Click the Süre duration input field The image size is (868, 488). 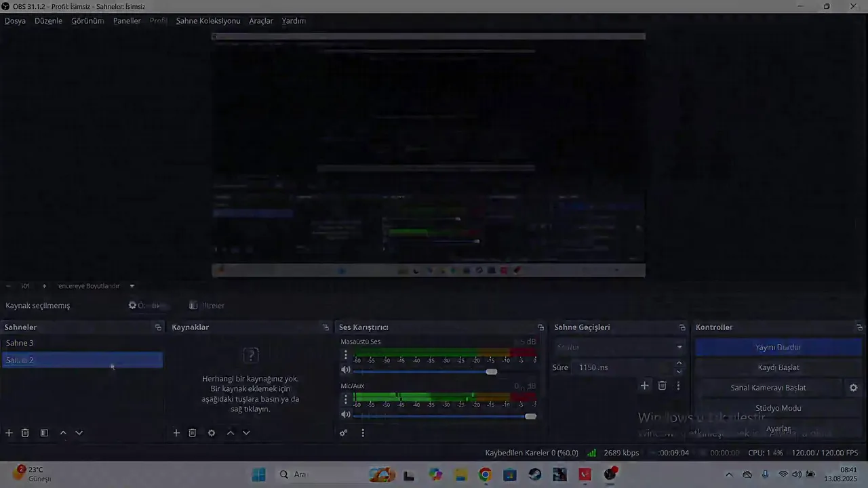623,367
